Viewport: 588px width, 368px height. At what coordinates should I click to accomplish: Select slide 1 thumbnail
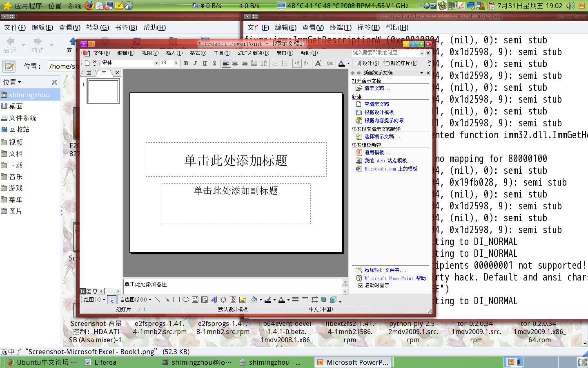tap(103, 91)
